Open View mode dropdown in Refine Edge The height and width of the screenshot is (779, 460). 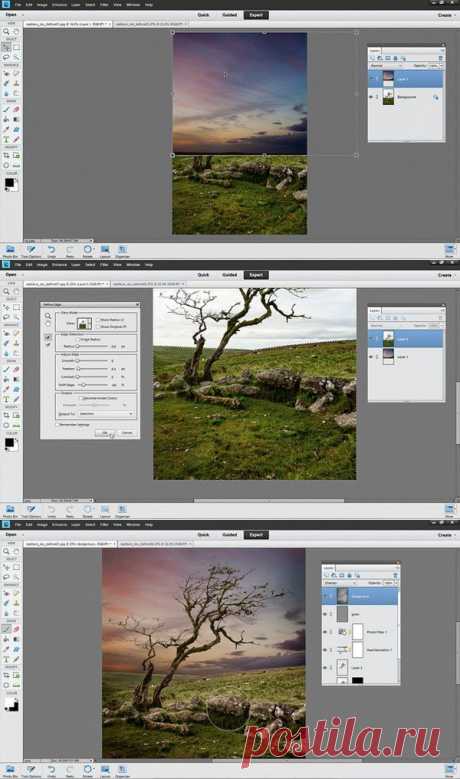(x=84, y=323)
